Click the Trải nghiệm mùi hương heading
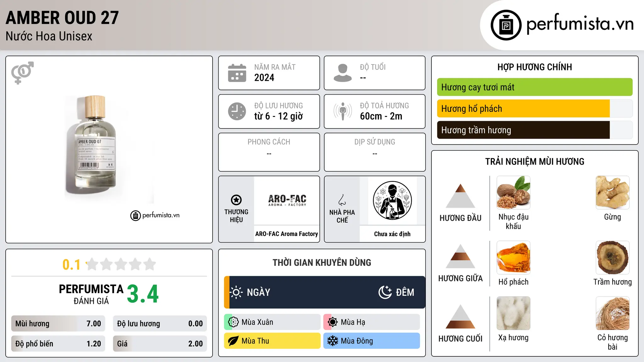The width and height of the screenshot is (644, 362). 535,162
